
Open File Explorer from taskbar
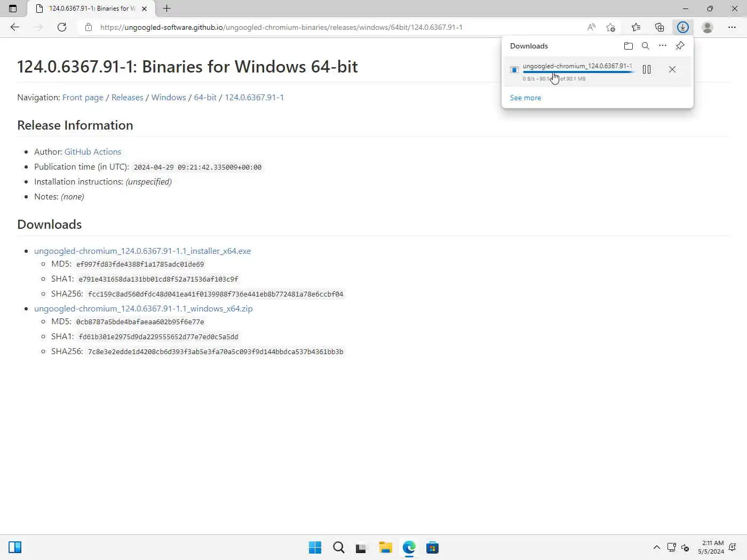386,548
